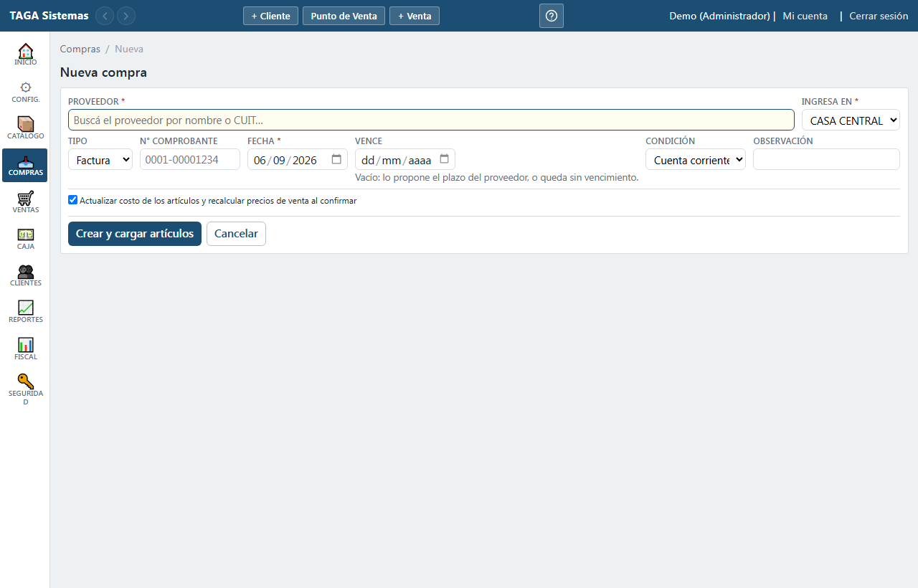Click the + Cliente top button

270,16
